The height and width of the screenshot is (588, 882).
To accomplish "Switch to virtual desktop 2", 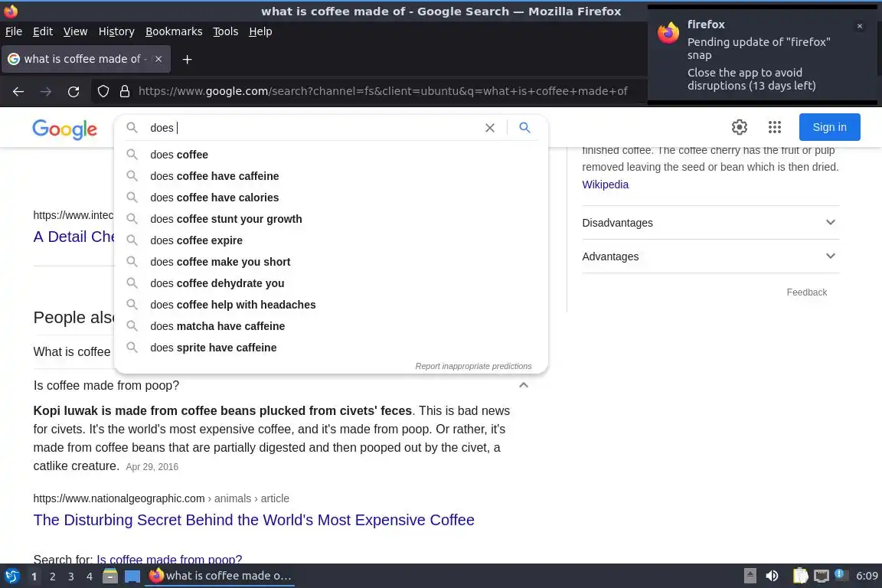I will [x=52, y=577].
